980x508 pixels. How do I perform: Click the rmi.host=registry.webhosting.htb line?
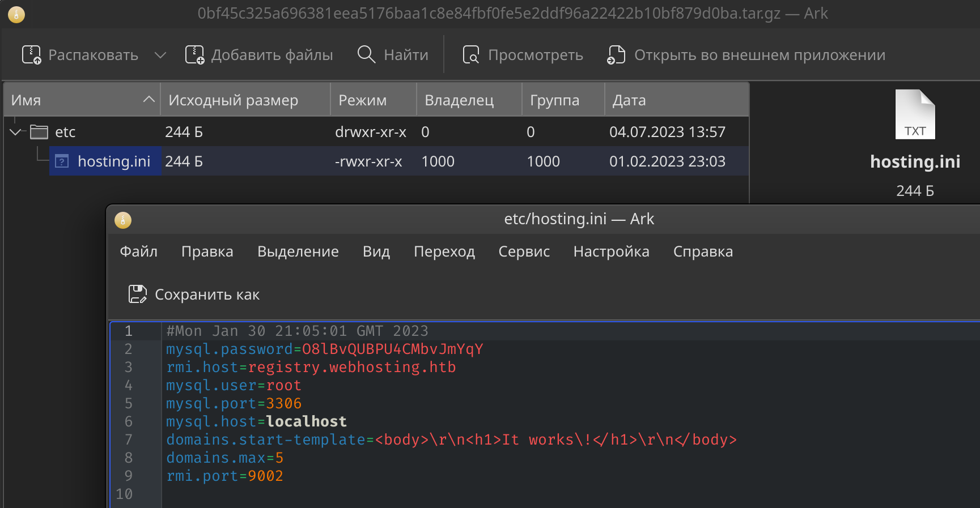pyautogui.click(x=311, y=368)
